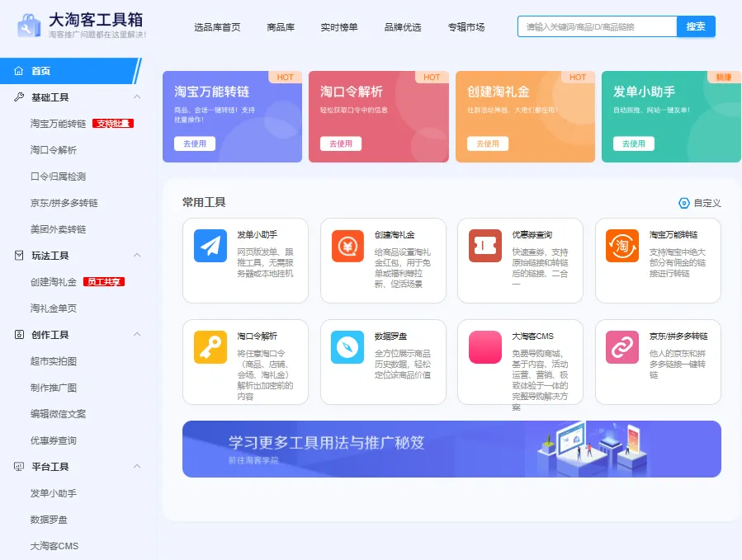Image resolution: width=742 pixels, height=560 pixels.
Task: Open 淘礼金单页 in the sidebar
Action: (x=54, y=308)
